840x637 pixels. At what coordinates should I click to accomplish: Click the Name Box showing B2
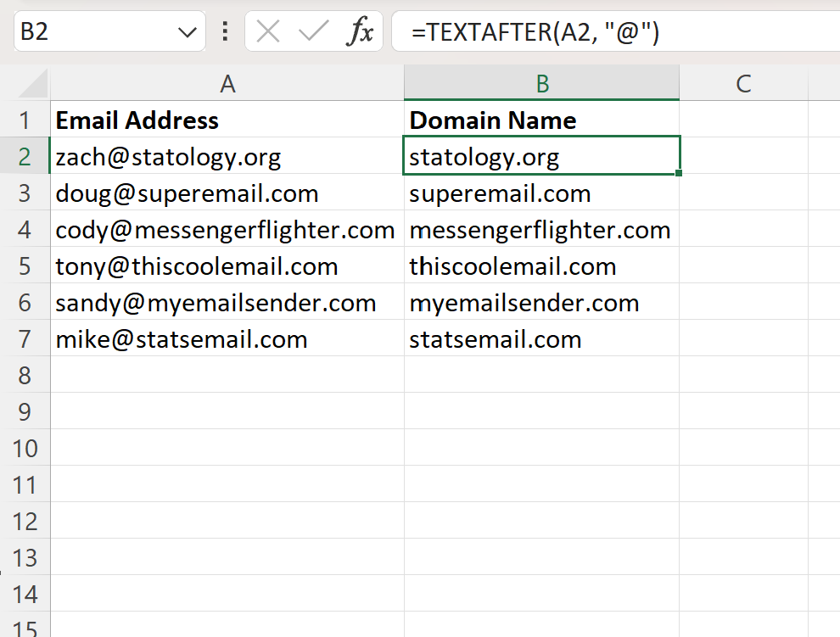(x=109, y=31)
